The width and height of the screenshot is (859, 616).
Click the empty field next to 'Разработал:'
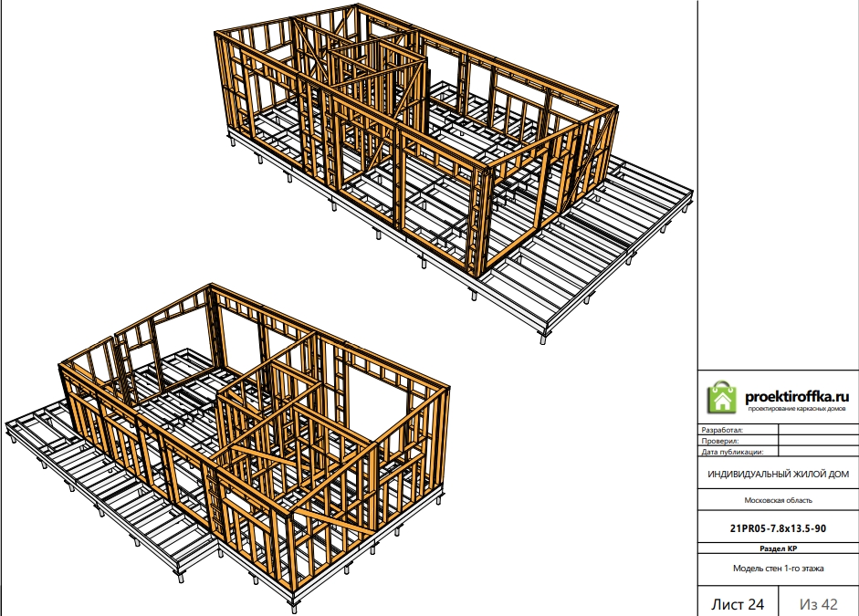(x=819, y=430)
